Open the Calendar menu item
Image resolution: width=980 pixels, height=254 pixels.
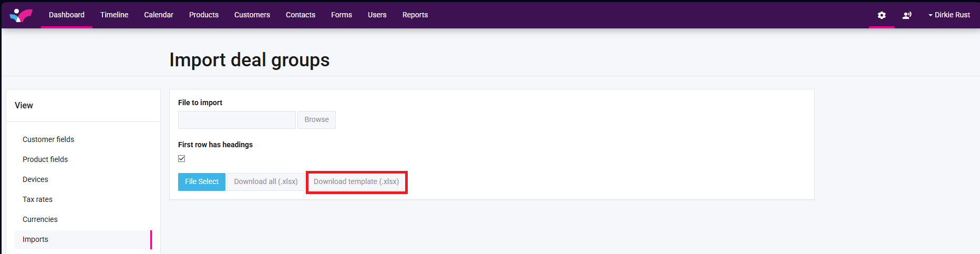click(159, 15)
